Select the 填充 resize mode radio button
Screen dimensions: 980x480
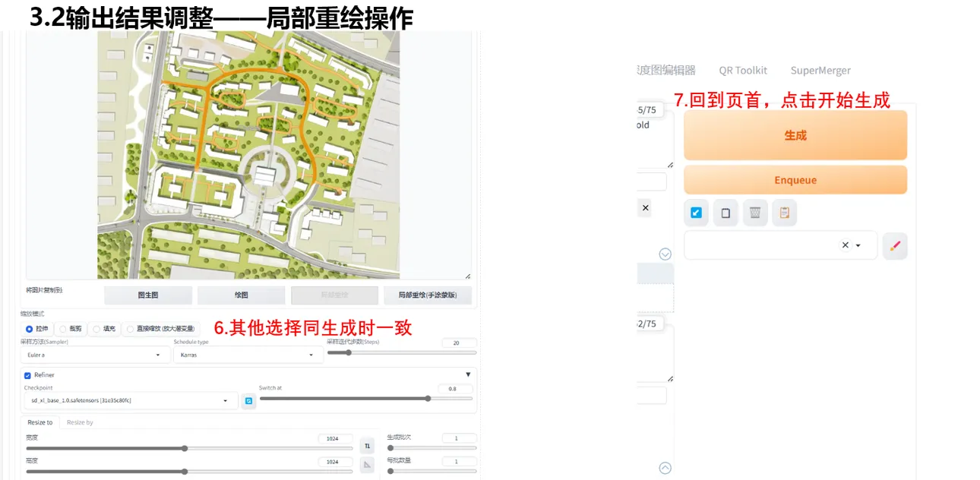coord(96,329)
